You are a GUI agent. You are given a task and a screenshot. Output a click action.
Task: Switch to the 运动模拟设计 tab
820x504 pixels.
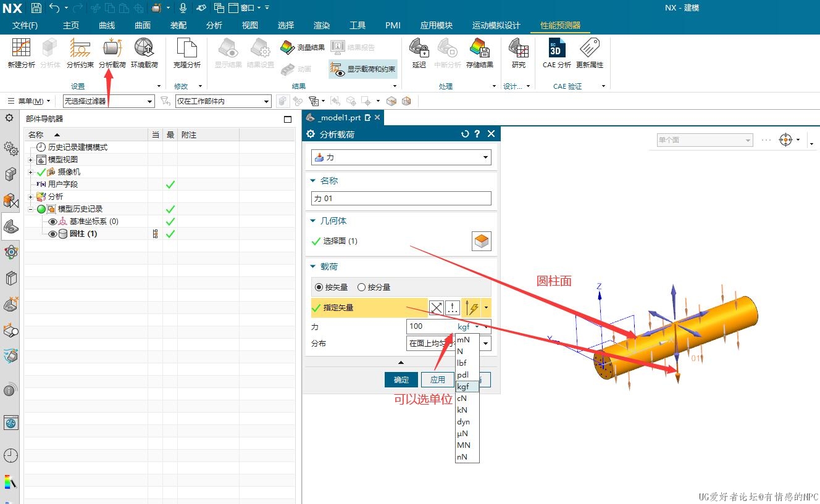[x=496, y=25]
